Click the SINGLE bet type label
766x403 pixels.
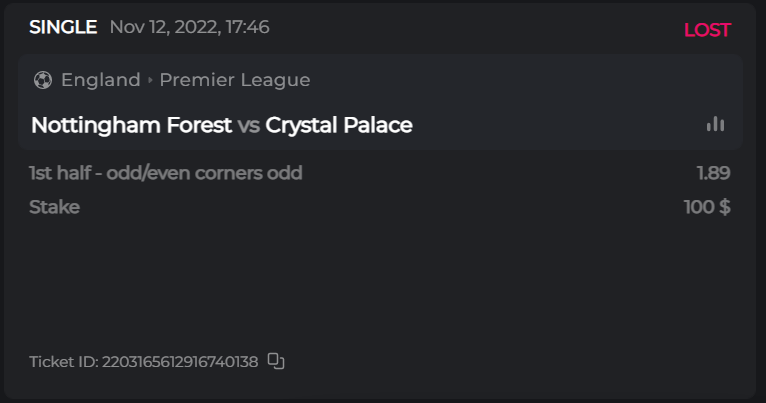click(63, 27)
